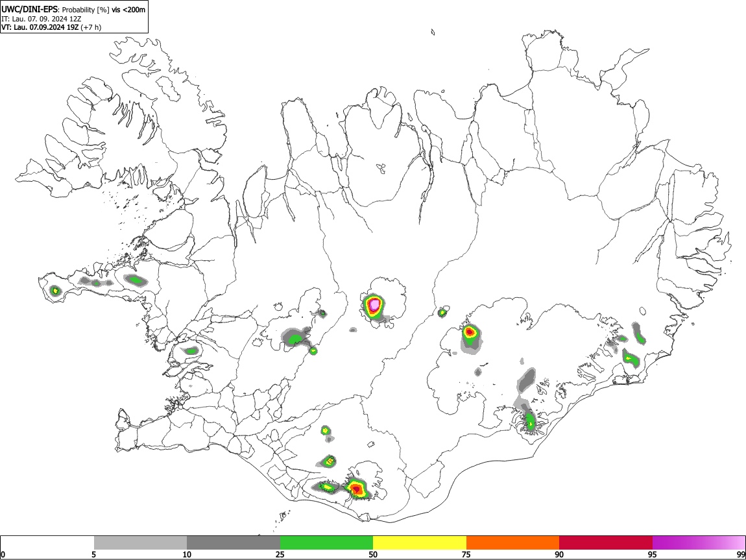Viewport: 746px width, 560px height.
Task: Click the white 0-5% legend segment
Action: (47, 542)
